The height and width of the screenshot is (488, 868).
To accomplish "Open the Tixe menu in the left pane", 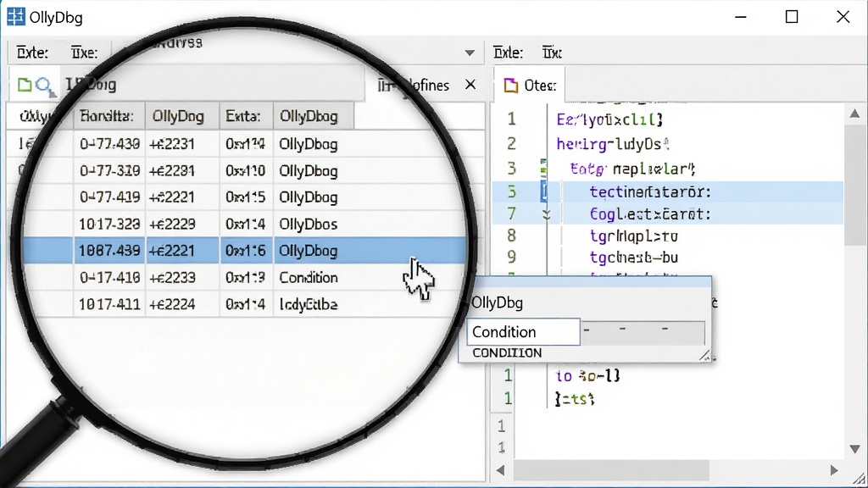I will (x=84, y=53).
